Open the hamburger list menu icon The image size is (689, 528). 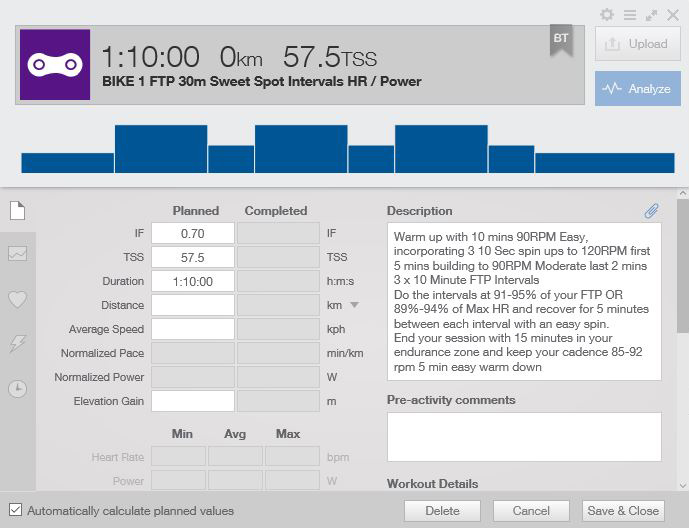point(630,15)
